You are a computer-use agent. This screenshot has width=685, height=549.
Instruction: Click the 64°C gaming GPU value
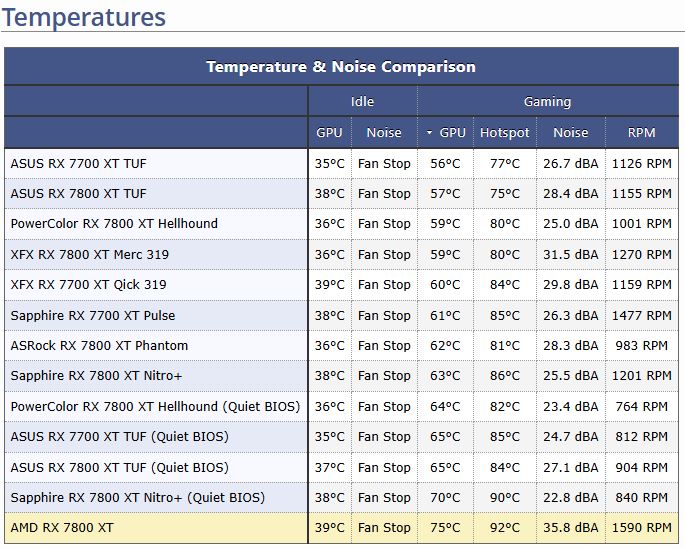[x=445, y=407]
